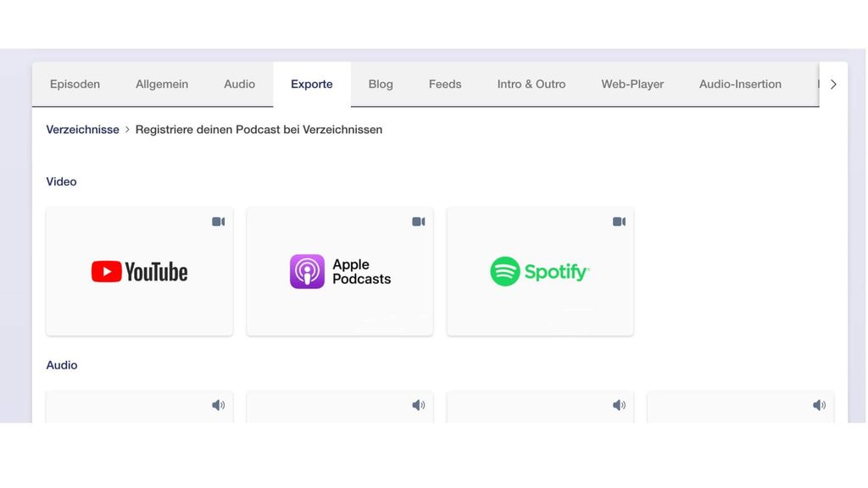Click the Verzeichnisse breadcrumb link
868x488 pixels.
82,130
